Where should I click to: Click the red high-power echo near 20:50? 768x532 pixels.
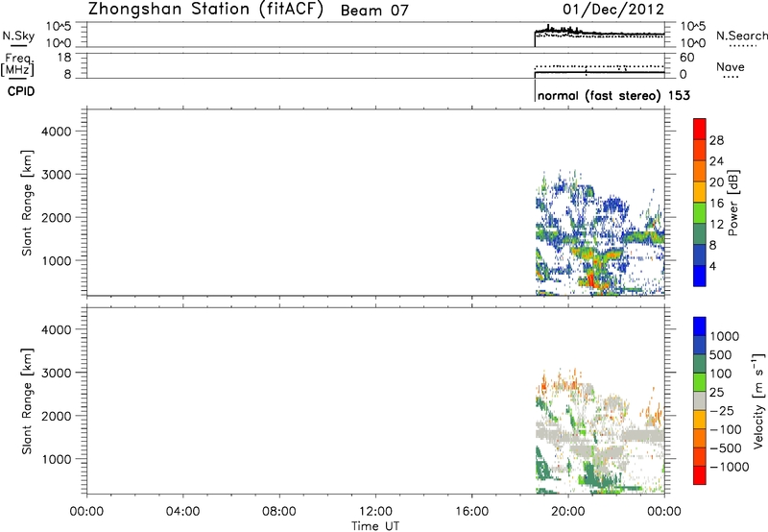click(x=591, y=280)
